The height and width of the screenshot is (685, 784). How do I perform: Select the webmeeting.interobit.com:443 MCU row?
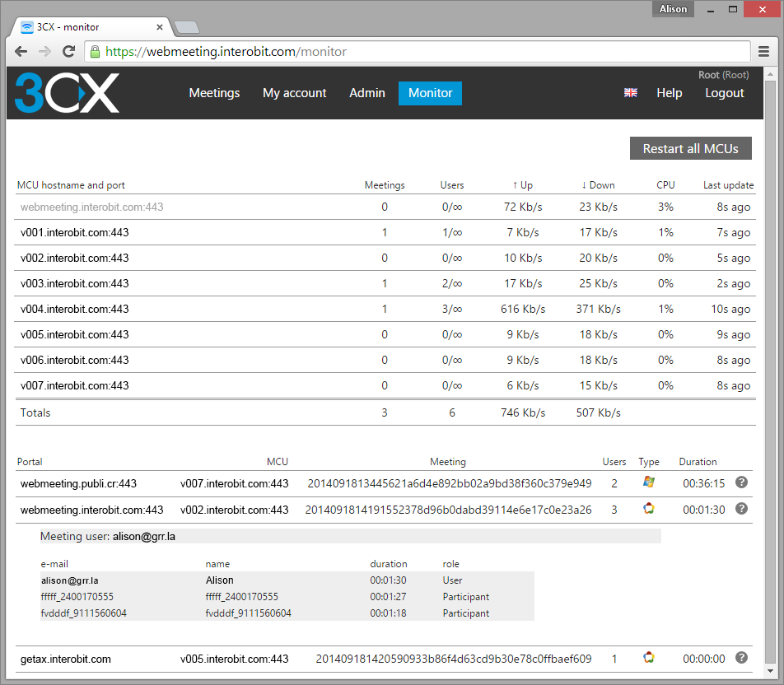[x=385, y=207]
